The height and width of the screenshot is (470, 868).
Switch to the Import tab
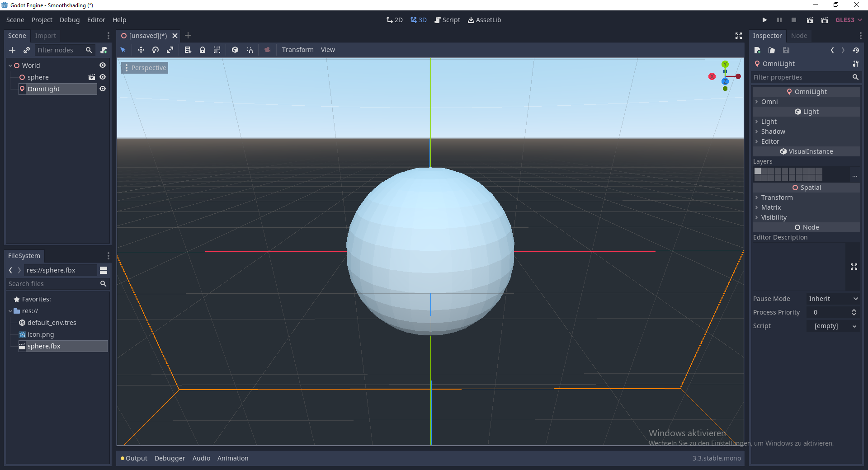45,36
